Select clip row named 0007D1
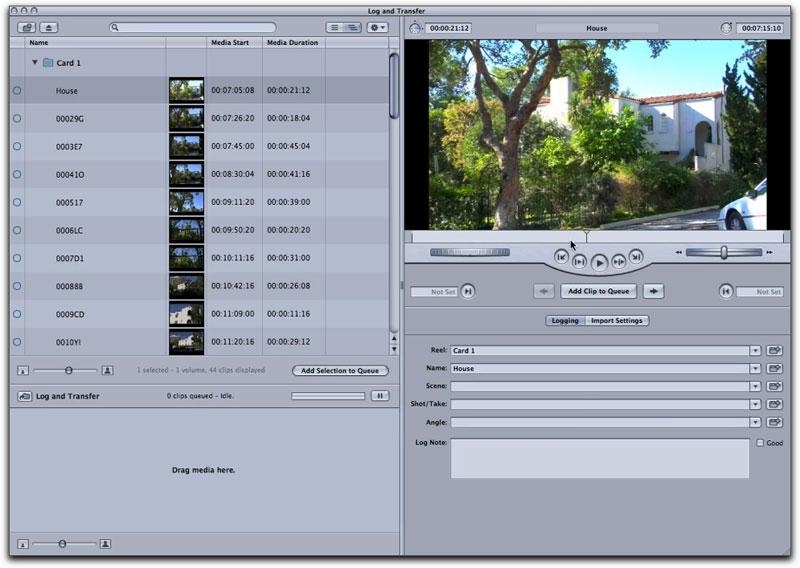Screen dimensions: 800x568 click(x=199, y=258)
